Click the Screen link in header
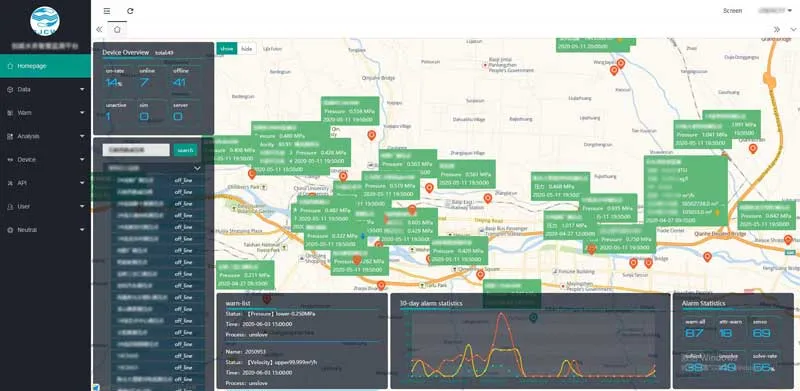Viewport: 800px width, 391px height. tap(733, 11)
